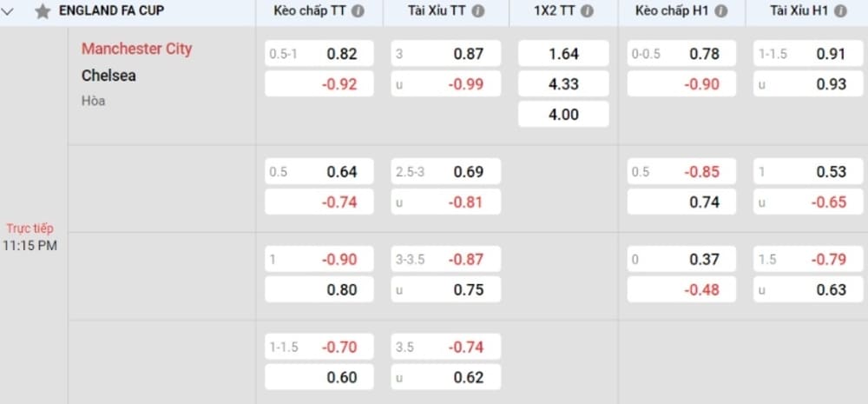Select handicap 1-1.5 odds -0.70
868x404 pixels.
point(319,347)
